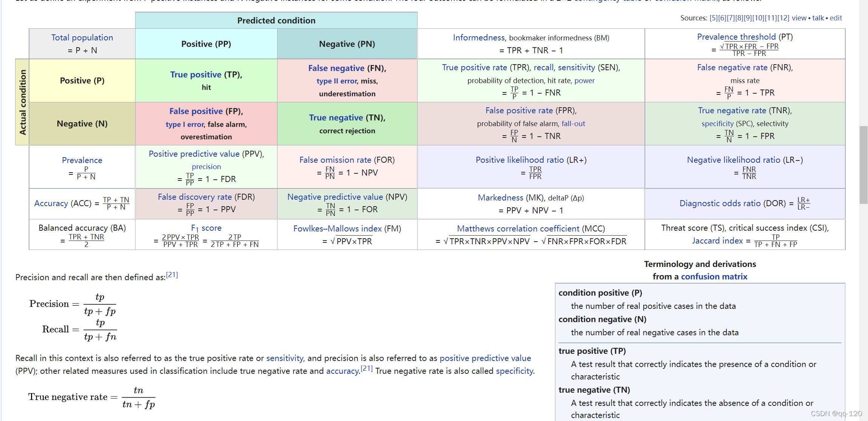Click the confusion matrix heading link
868x421 pixels.
(714, 276)
